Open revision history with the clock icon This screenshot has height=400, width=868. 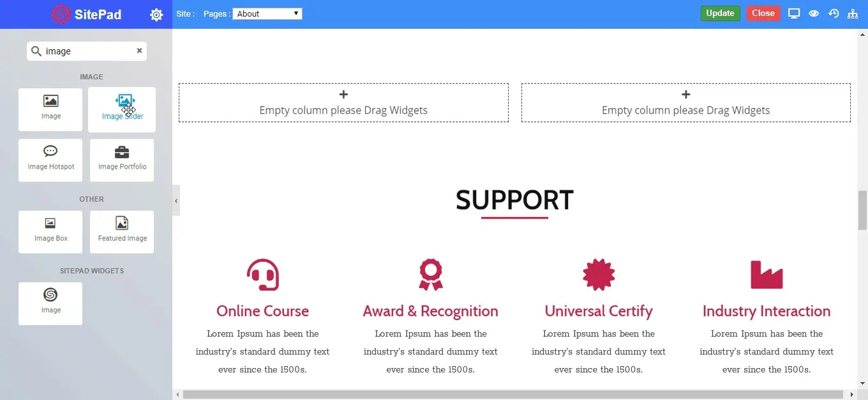[833, 13]
